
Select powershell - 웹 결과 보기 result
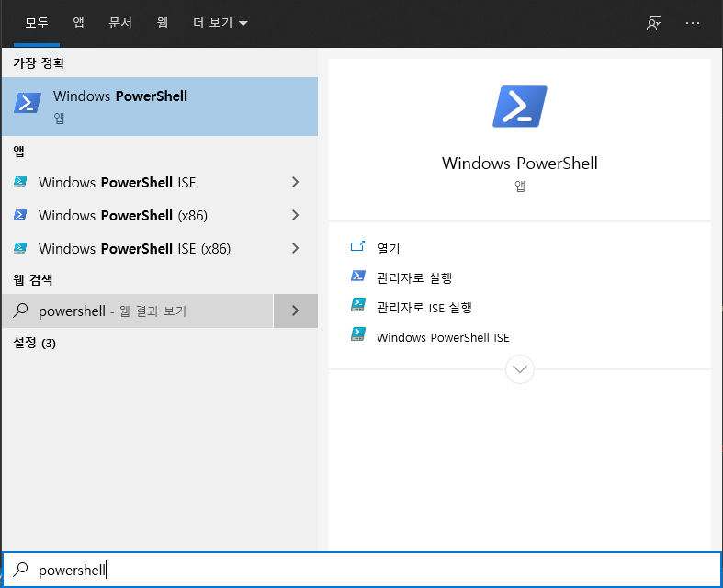pos(138,311)
